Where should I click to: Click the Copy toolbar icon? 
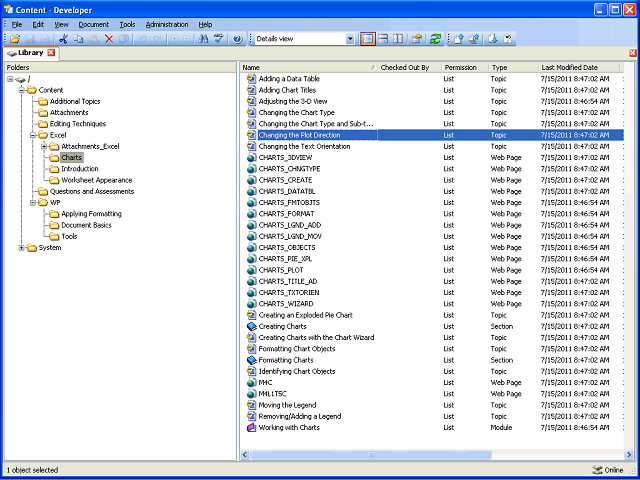(78, 39)
